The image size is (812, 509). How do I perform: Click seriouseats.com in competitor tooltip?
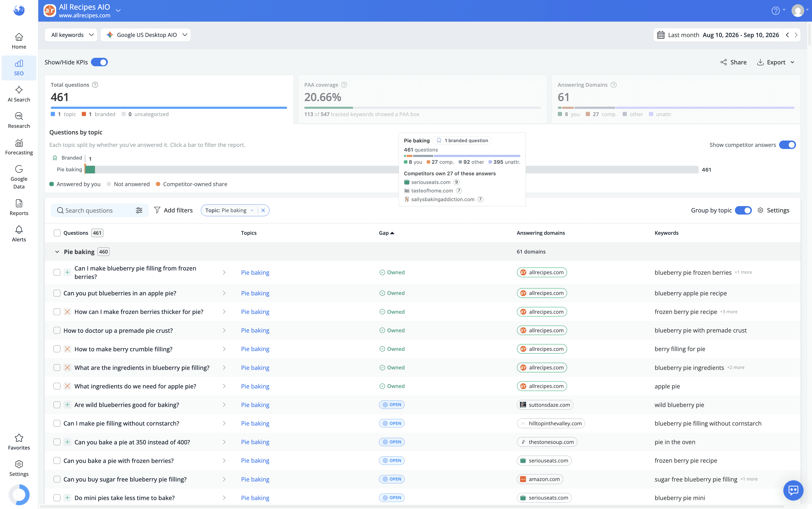tap(430, 182)
